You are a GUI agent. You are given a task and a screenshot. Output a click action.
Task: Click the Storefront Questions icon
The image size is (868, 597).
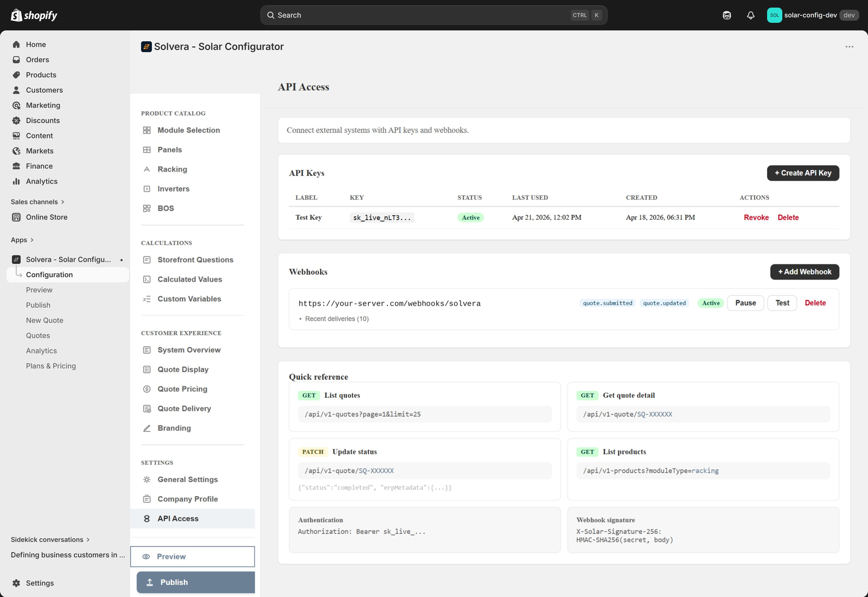click(x=146, y=260)
